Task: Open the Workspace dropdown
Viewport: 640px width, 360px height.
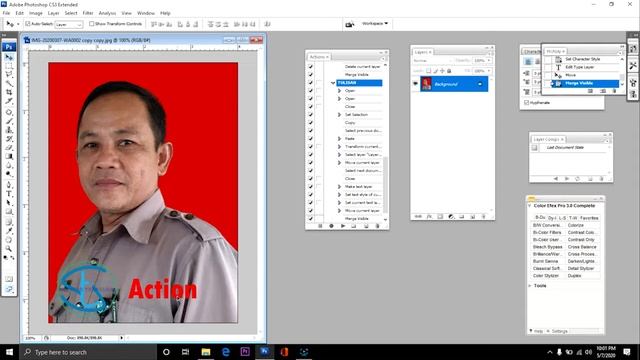Action: click(x=375, y=24)
